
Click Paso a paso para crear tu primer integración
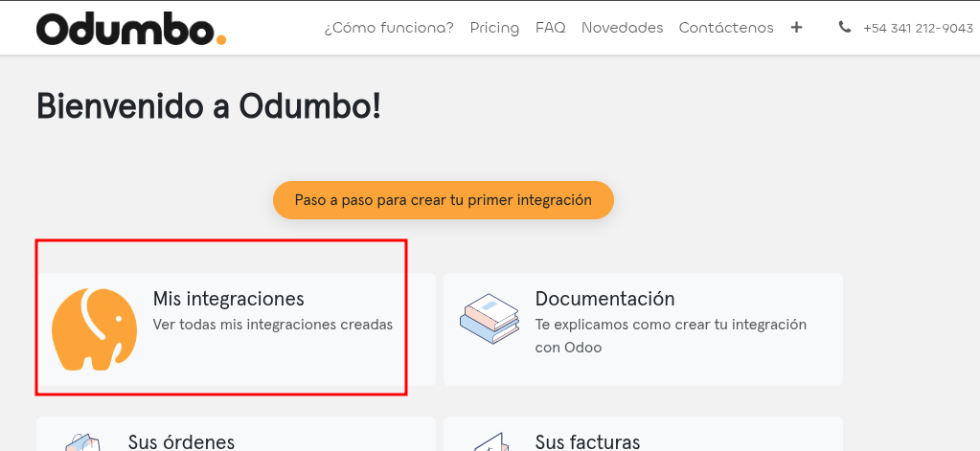(x=444, y=200)
